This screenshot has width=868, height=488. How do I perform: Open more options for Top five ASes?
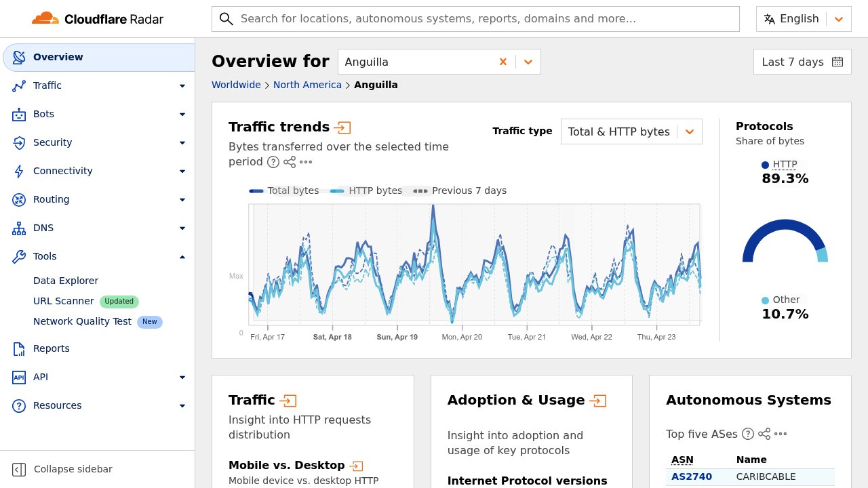click(x=781, y=434)
